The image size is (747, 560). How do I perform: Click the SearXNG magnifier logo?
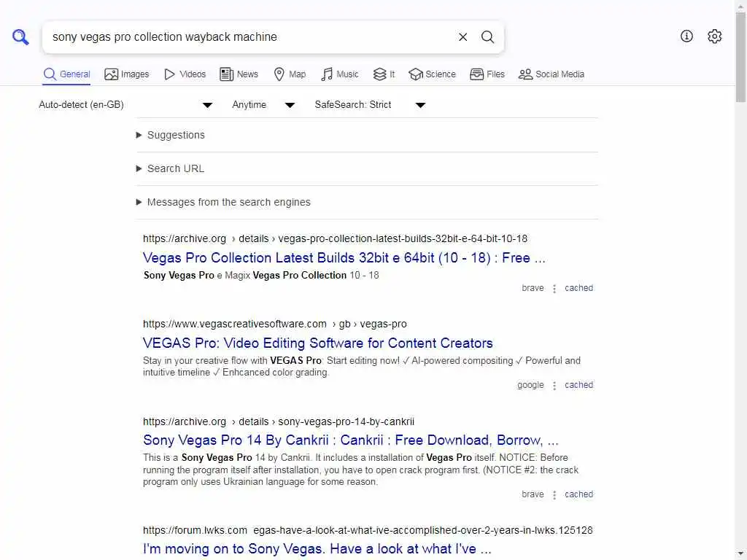point(20,36)
